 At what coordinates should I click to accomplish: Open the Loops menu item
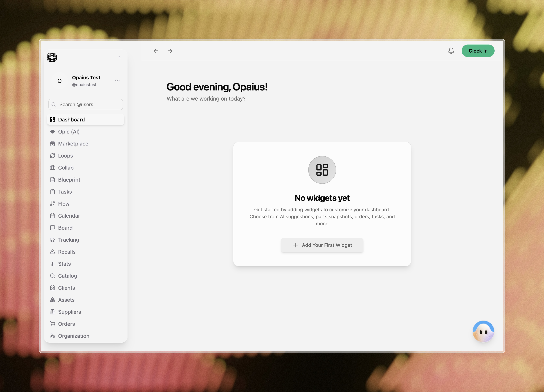65,156
